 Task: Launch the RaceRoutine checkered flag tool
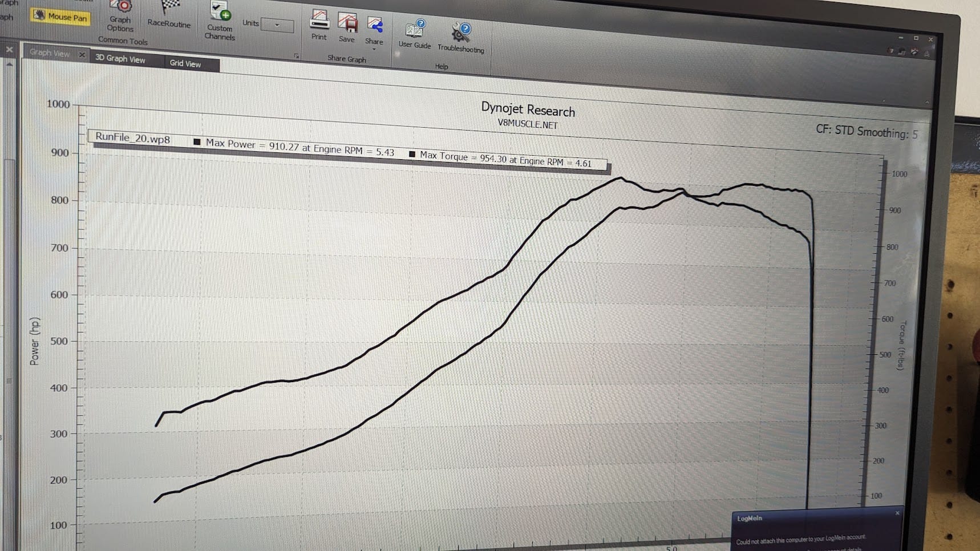[x=169, y=15]
